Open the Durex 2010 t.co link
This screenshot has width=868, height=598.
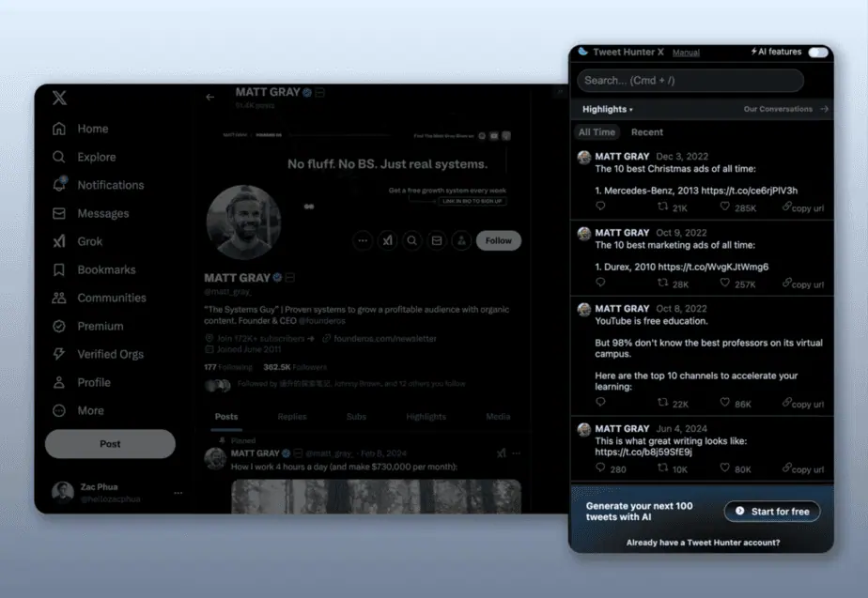[x=713, y=267]
